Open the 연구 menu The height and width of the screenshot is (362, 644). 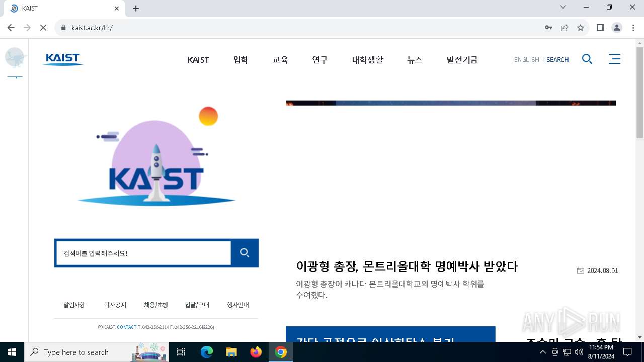pyautogui.click(x=319, y=59)
